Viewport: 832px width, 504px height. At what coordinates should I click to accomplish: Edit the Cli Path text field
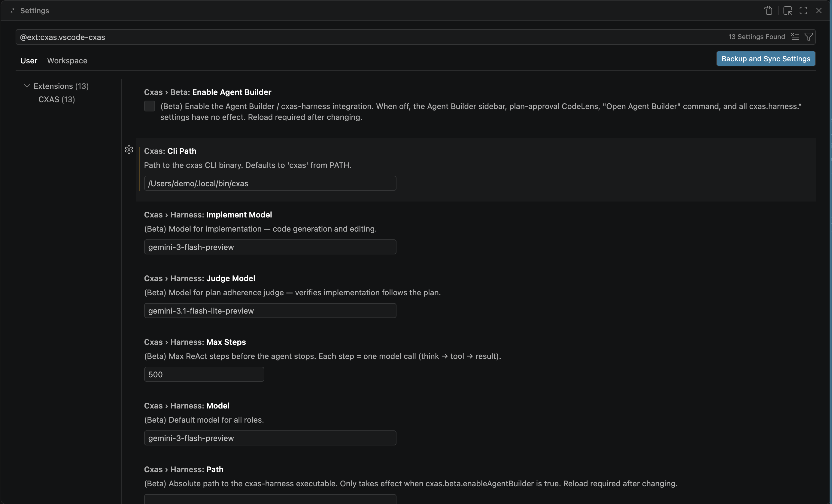(x=270, y=183)
